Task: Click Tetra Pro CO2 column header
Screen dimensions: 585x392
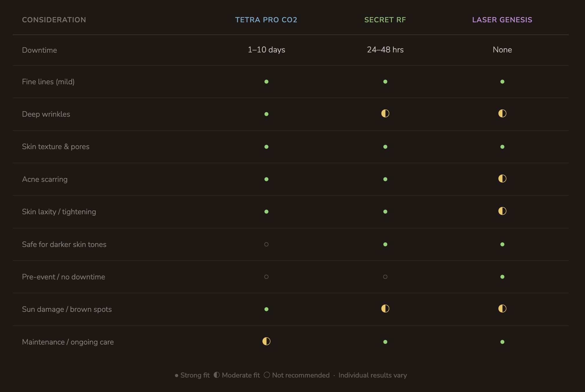Action: click(266, 20)
